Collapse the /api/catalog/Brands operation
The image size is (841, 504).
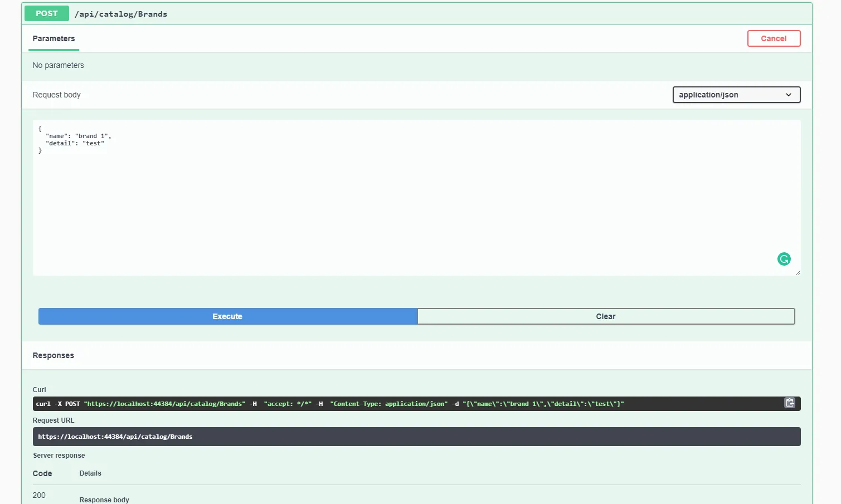pos(121,14)
